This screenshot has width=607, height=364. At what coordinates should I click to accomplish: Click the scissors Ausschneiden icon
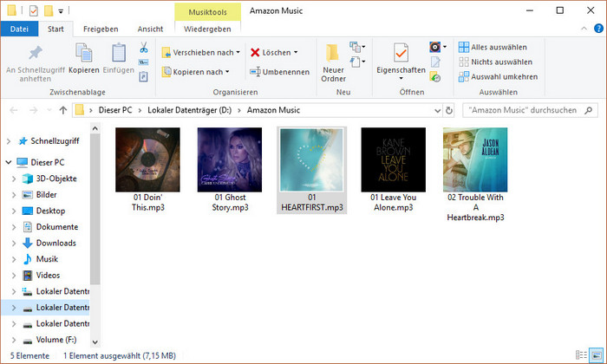click(x=144, y=48)
